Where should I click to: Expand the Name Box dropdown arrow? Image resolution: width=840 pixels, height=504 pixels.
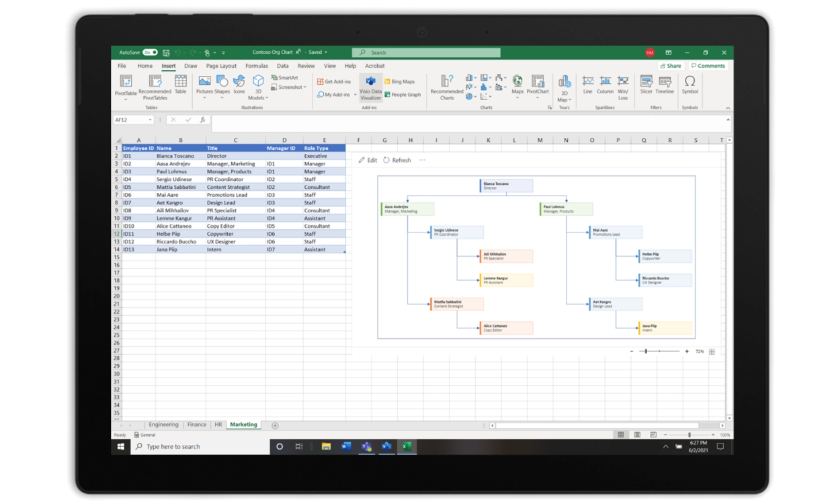(x=150, y=120)
